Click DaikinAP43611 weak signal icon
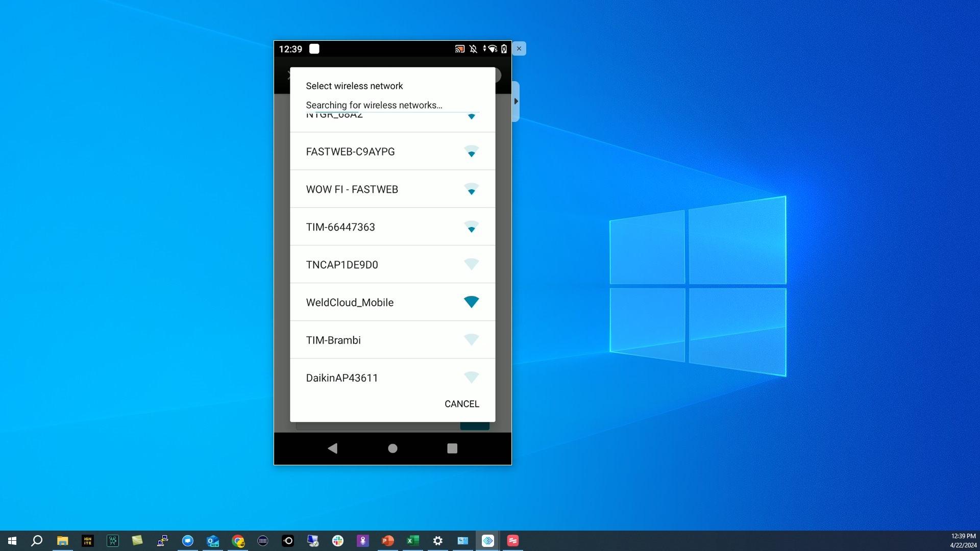Viewport: 980px width, 551px height. 471,378
